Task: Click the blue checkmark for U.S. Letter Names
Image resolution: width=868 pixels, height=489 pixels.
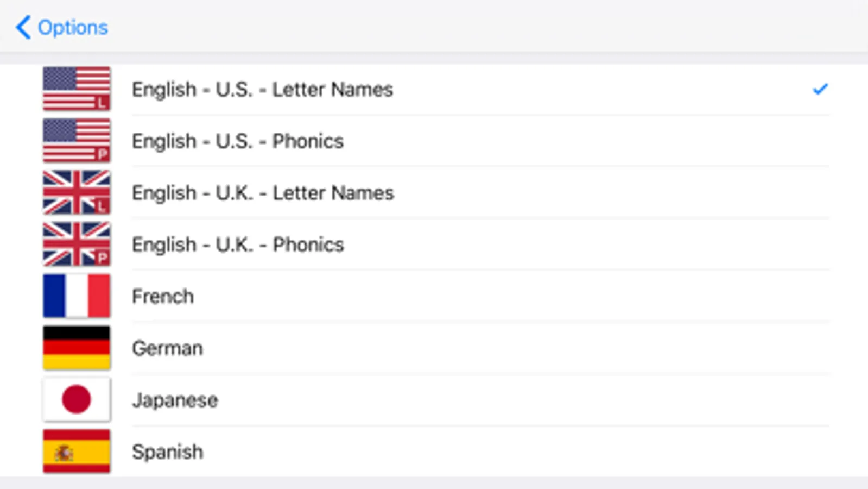Action: tap(820, 89)
